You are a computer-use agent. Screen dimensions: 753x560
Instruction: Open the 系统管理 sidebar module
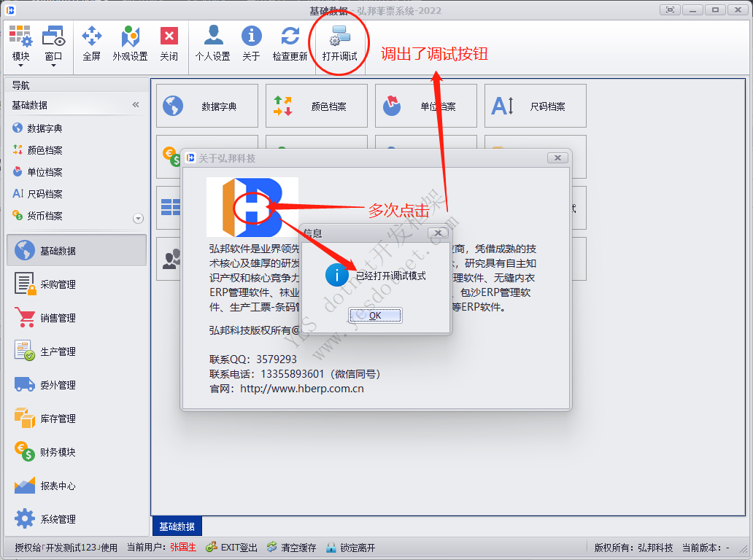click(x=77, y=519)
